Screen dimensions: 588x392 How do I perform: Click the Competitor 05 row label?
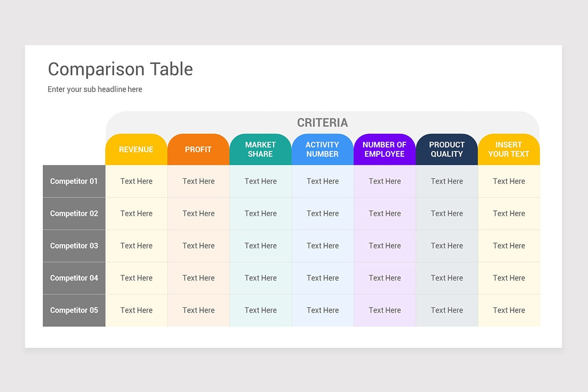pyautogui.click(x=74, y=310)
